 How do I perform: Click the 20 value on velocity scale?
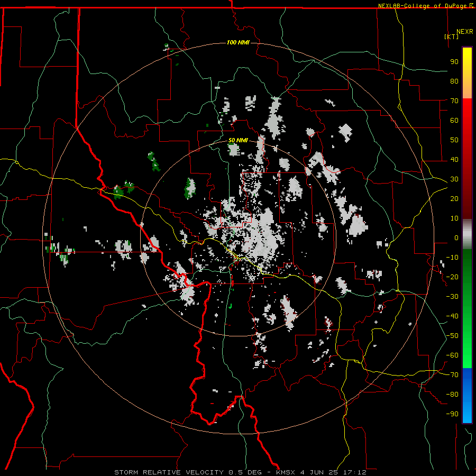[x=454, y=198]
